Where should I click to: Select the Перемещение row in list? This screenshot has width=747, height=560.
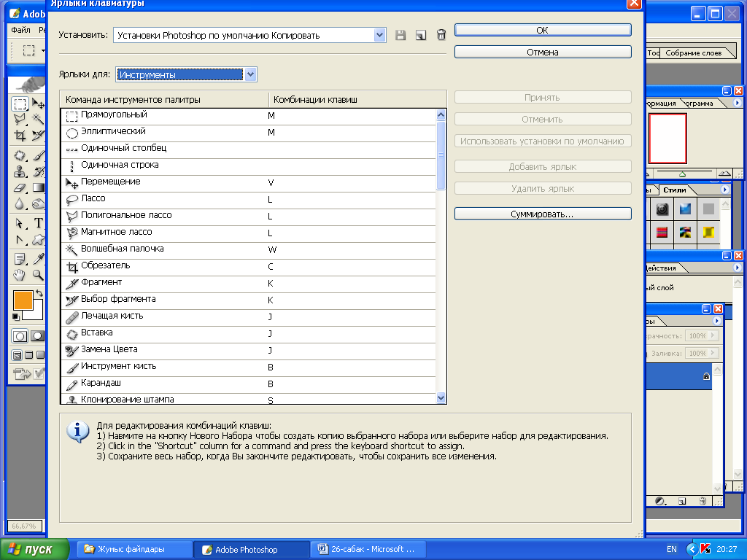coord(248,182)
